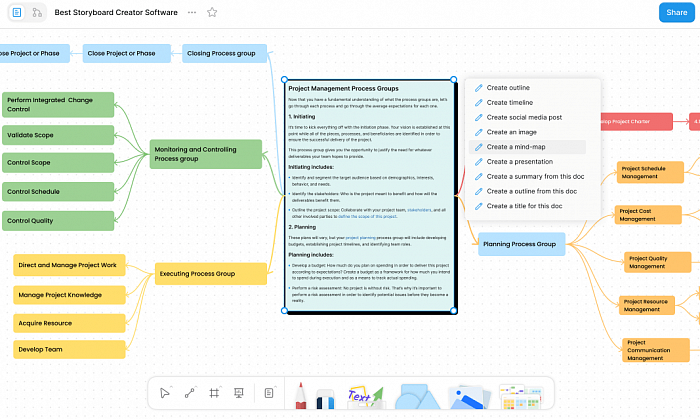Star the board as favorite
700x419 pixels.
(x=212, y=12)
